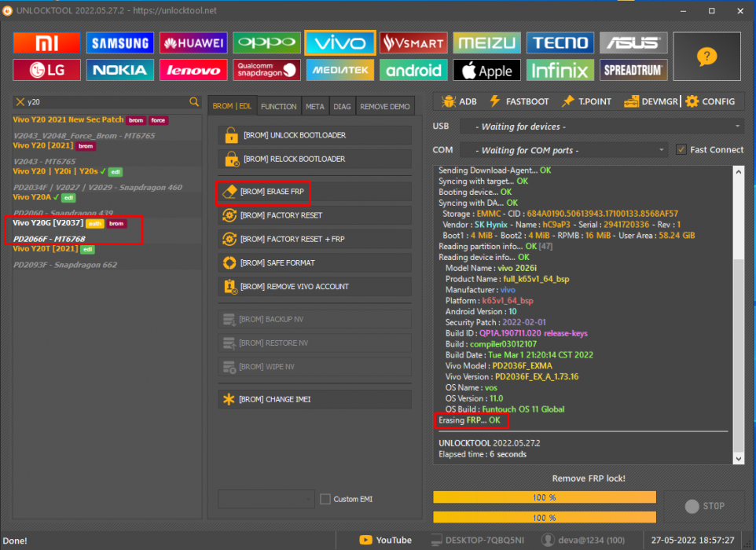The height and width of the screenshot is (550, 756).
Task: Select the Asus brand logo
Action: 633,43
